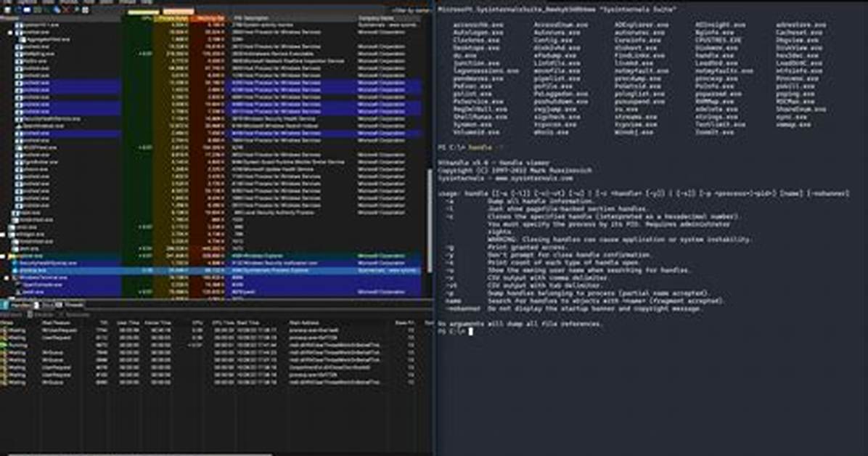Click the Save icon in Process Explorer toolbar

click(x=7, y=10)
